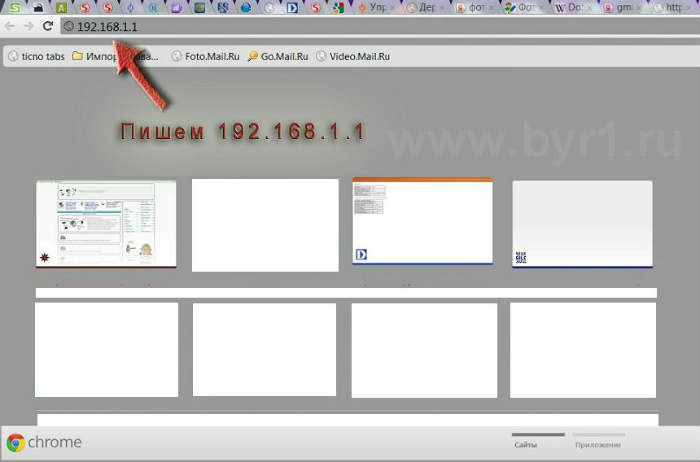Click the address bar showing 192.168.1.1
700x462 pixels.
click(x=380, y=27)
